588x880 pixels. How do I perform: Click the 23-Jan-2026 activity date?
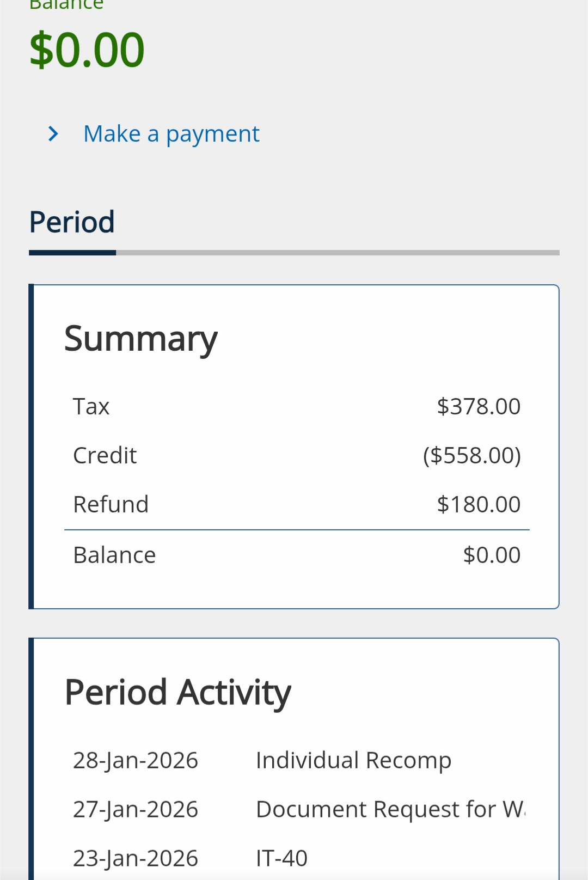(x=136, y=859)
